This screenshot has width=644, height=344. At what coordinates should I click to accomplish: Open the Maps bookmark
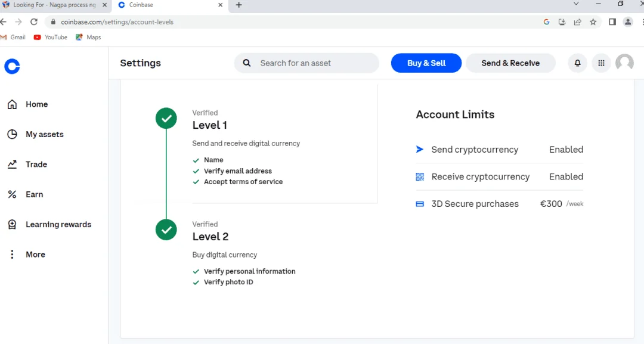pyautogui.click(x=88, y=38)
